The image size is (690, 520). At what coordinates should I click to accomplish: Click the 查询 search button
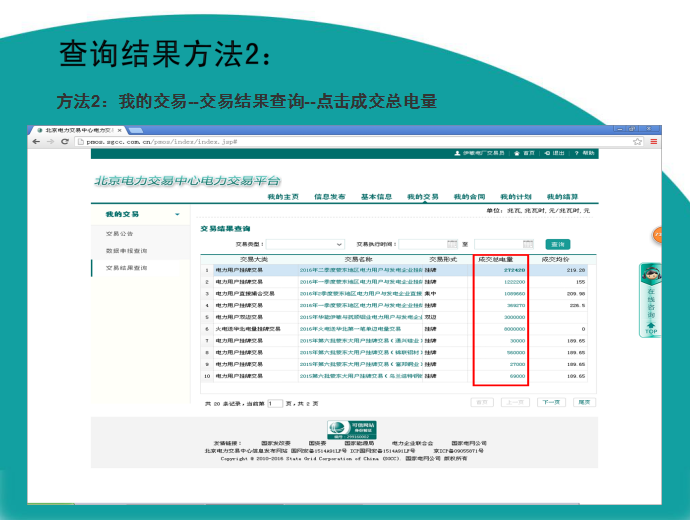(x=558, y=244)
